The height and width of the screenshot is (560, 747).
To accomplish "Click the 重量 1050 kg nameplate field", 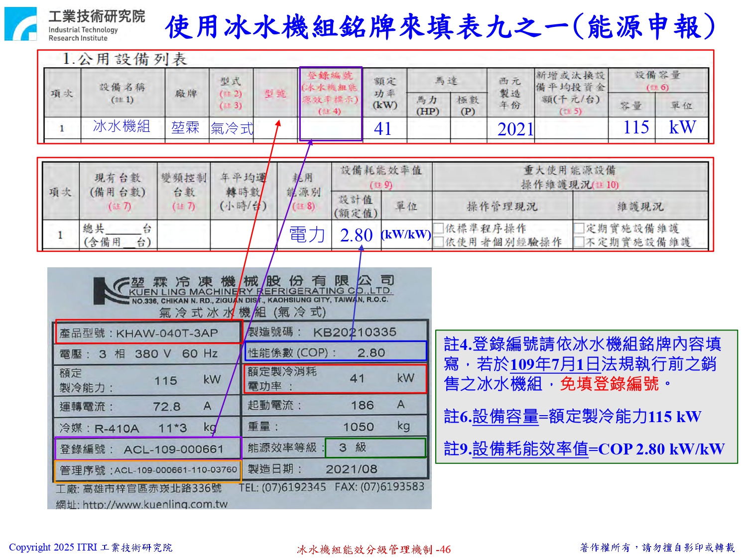I will pos(336,426).
